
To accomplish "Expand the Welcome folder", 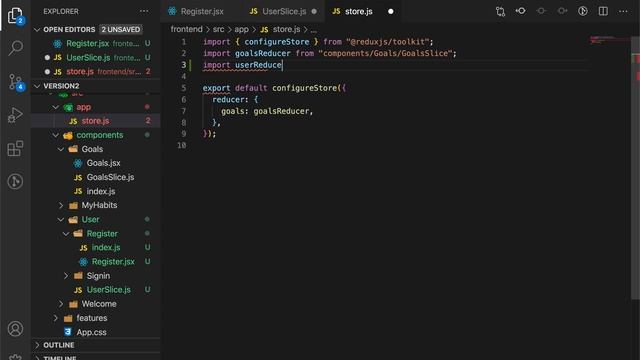I will (61, 304).
